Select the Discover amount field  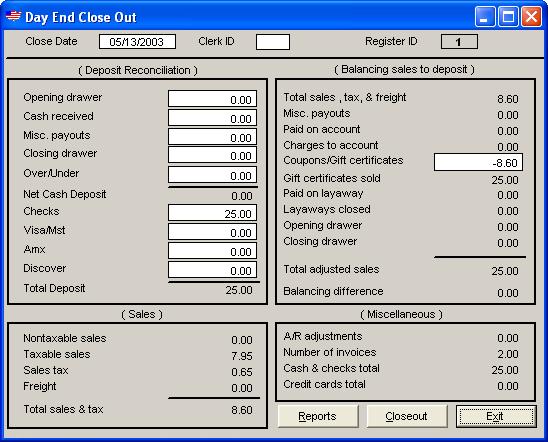tap(212, 270)
